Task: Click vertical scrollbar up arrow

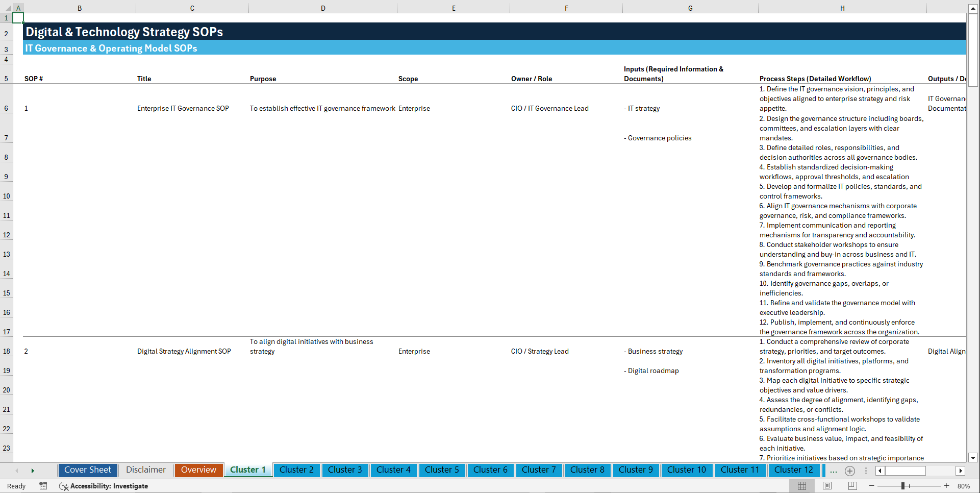Action: (973, 9)
